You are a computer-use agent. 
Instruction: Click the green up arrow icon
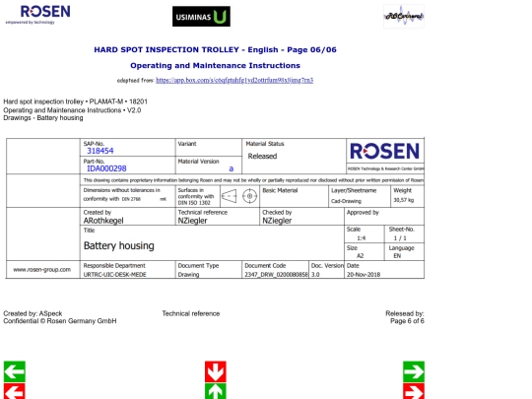pyautogui.click(x=216, y=391)
